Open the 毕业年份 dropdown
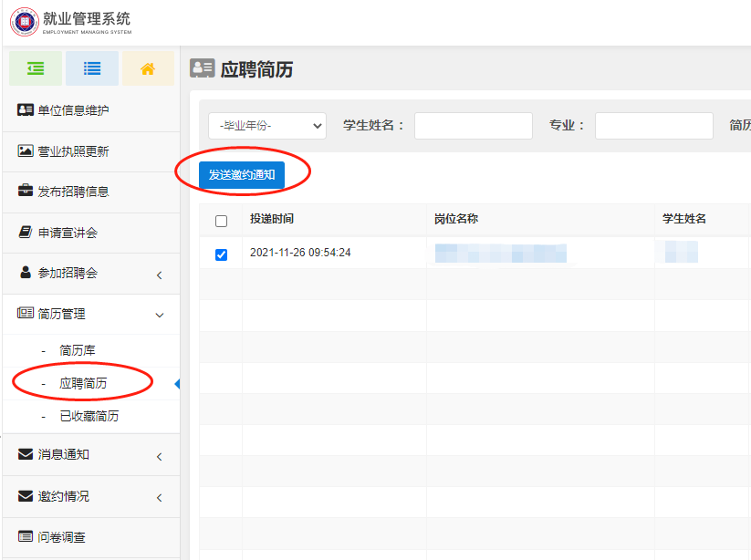The height and width of the screenshot is (560, 751). 266,126
